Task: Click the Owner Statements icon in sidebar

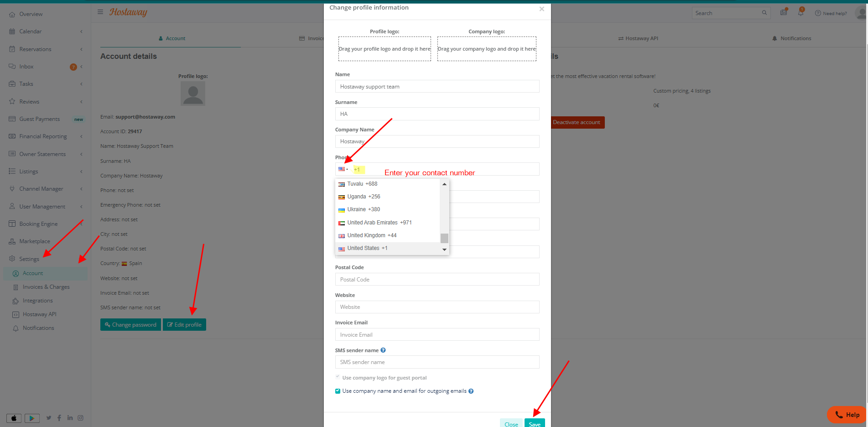Action: (12, 154)
